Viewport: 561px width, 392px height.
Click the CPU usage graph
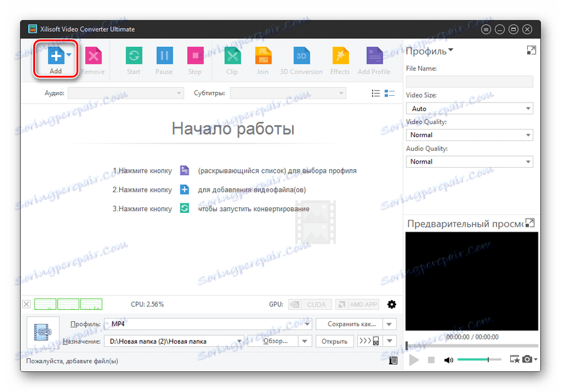point(68,304)
